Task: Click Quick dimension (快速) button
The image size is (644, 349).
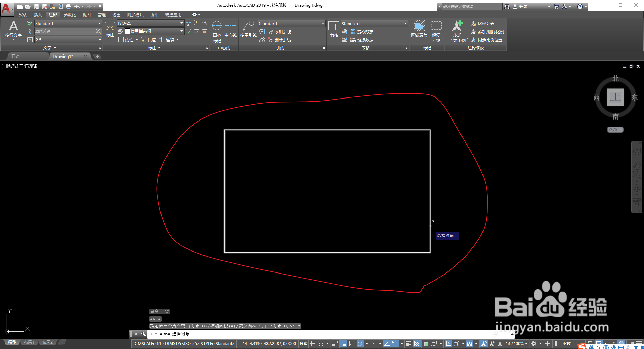Action: click(x=148, y=40)
